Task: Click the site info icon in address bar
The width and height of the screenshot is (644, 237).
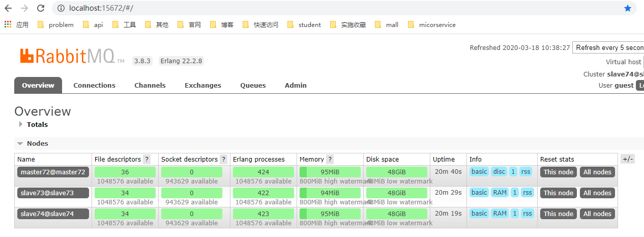Action: pos(61,8)
